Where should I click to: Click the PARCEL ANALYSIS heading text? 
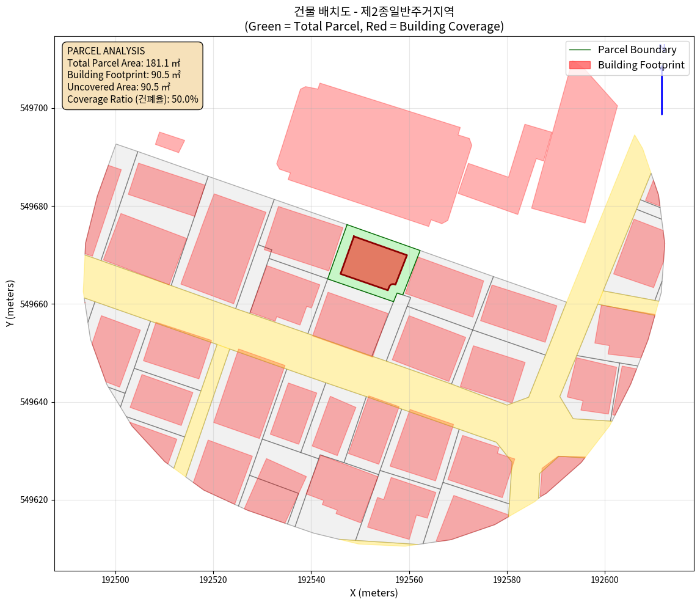(x=106, y=51)
